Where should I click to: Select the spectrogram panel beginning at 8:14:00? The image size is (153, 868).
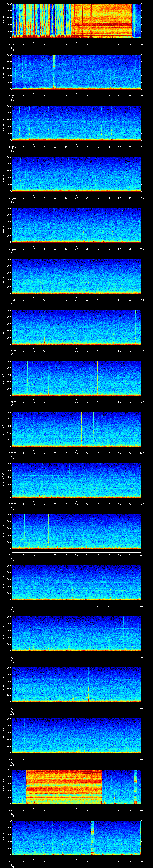pos(76,21)
